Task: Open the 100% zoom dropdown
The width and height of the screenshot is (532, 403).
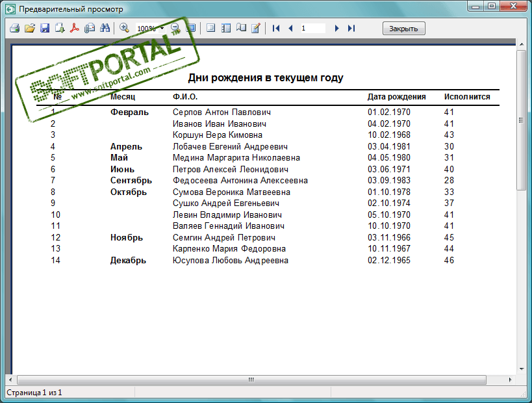Action: (162, 28)
